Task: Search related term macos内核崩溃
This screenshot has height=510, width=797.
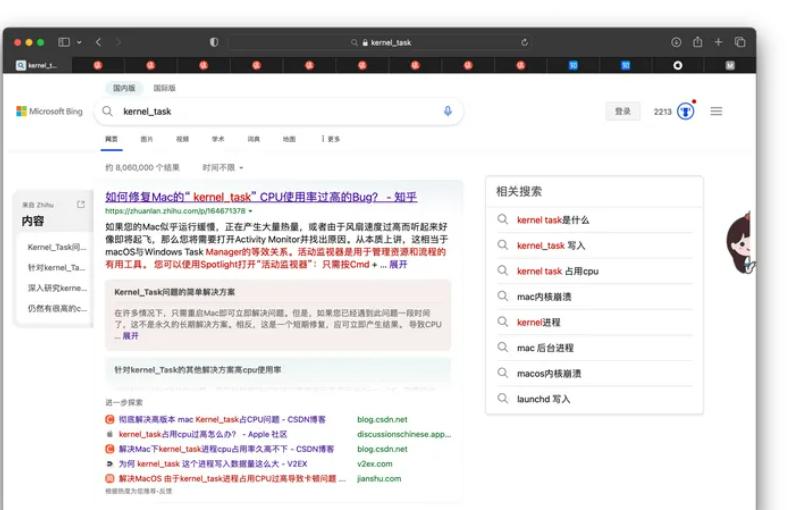Action: [549, 373]
